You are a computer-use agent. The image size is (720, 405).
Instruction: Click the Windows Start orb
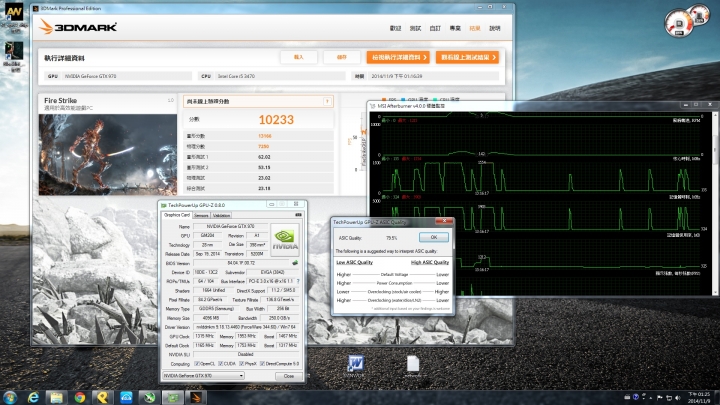point(10,397)
